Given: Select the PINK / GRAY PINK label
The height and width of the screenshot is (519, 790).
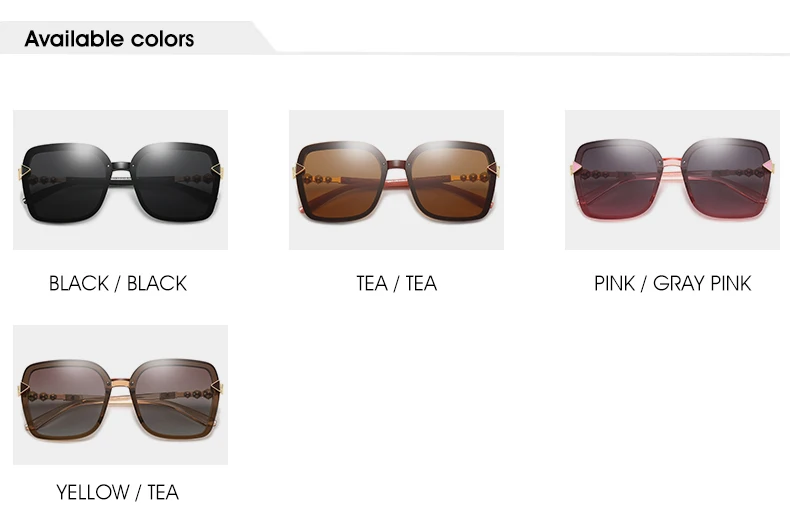Looking at the screenshot, I should pyautogui.click(x=673, y=283).
